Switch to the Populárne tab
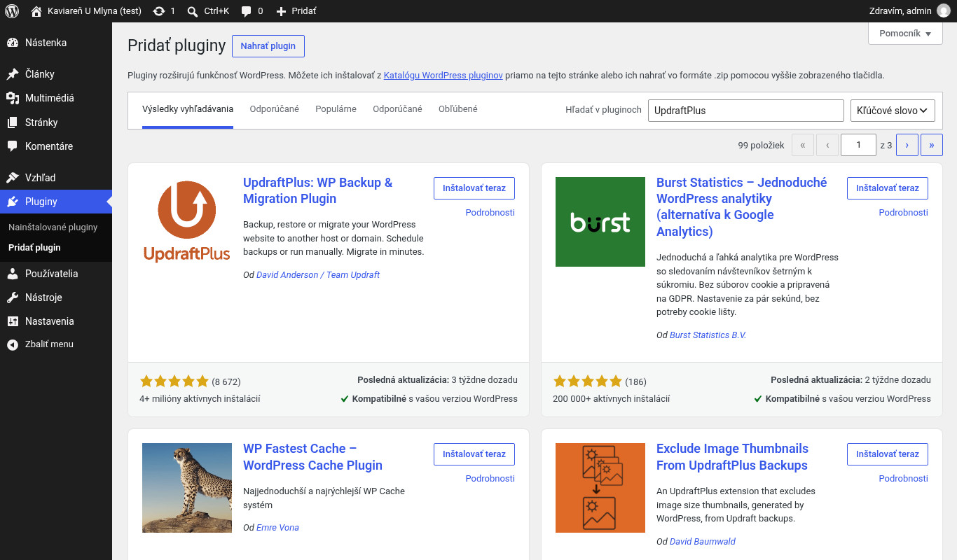Screen dimensions: 957x560 tap(336, 109)
